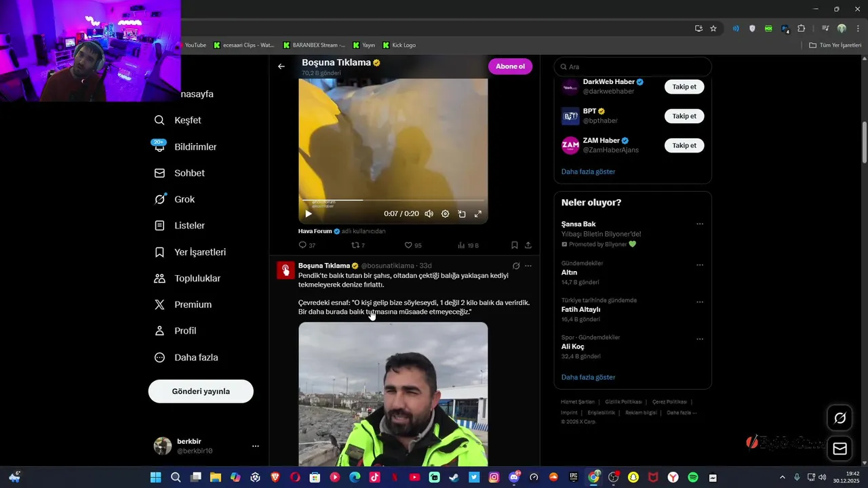Enter fullscreen on the video
Image resolution: width=868 pixels, height=488 pixels.
(478, 213)
